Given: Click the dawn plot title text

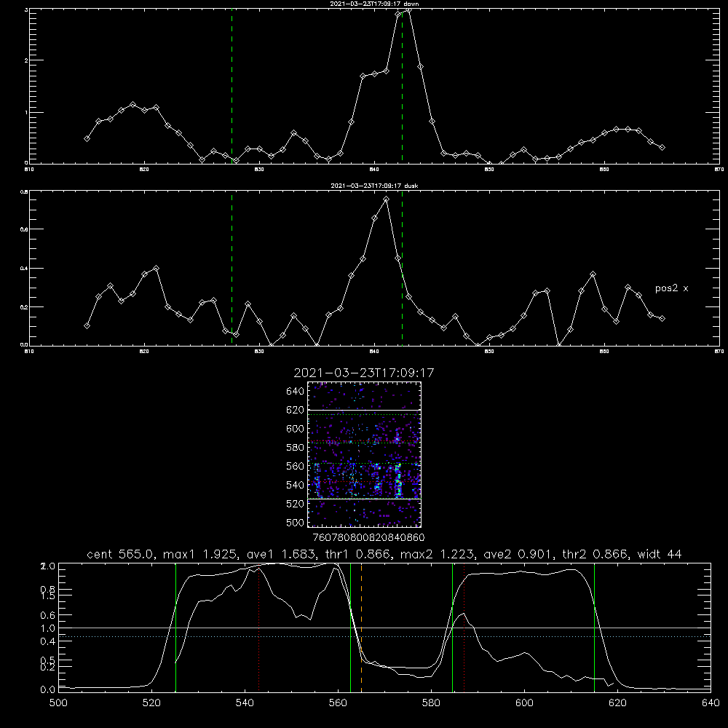Looking at the screenshot, I should (x=374, y=4).
